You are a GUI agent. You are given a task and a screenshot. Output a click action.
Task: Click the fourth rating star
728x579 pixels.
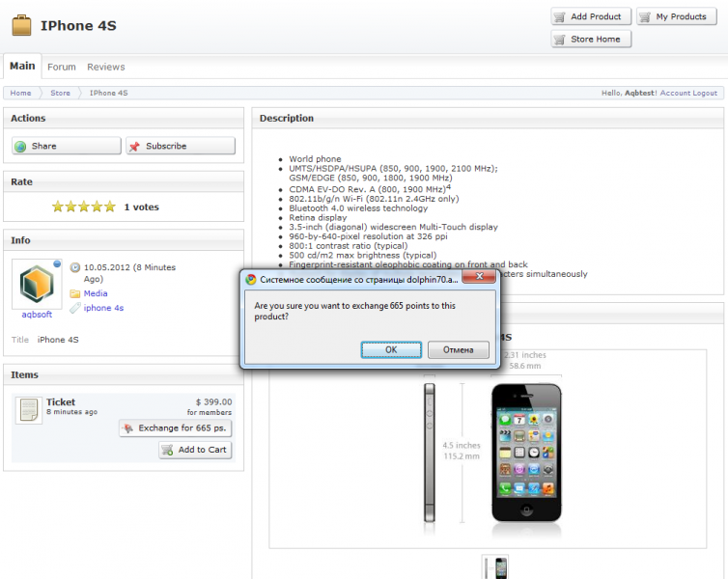coord(97,207)
